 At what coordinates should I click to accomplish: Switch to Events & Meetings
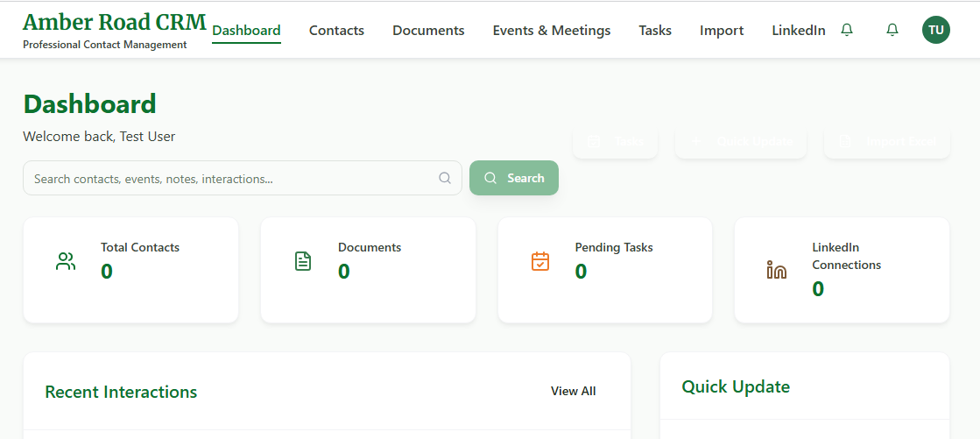(551, 30)
